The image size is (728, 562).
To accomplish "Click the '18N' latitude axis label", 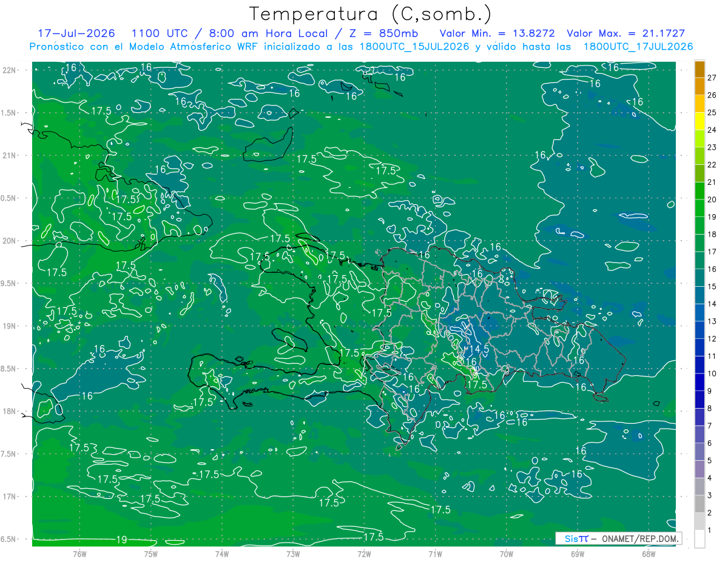I will (9, 411).
